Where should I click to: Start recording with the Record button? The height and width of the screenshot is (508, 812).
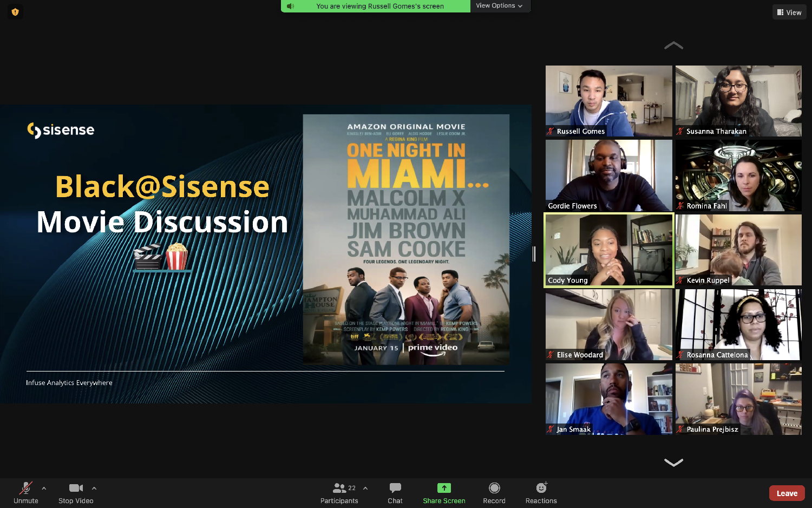[x=494, y=493]
